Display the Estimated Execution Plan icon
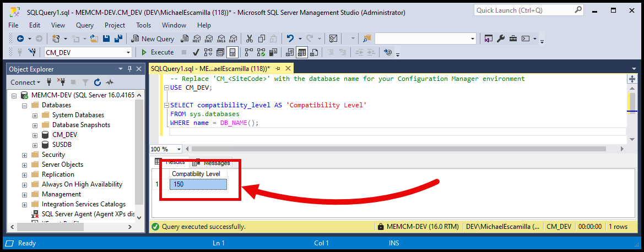Screen dimensions: 644x252 tap(208, 52)
